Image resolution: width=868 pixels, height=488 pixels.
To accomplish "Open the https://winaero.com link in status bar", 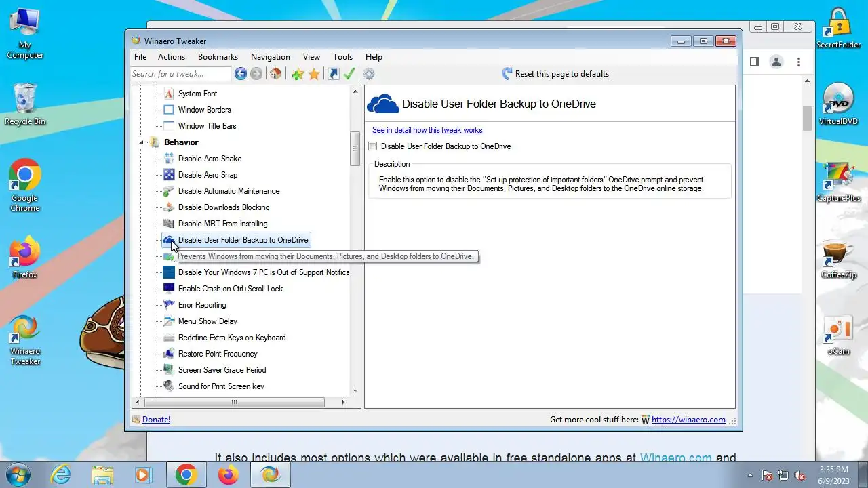I will pos(688,420).
